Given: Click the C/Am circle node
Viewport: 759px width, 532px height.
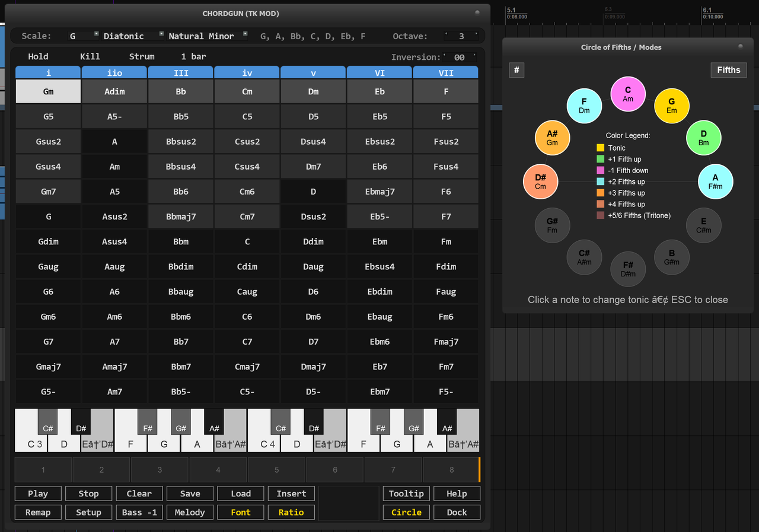Looking at the screenshot, I should 628,94.
